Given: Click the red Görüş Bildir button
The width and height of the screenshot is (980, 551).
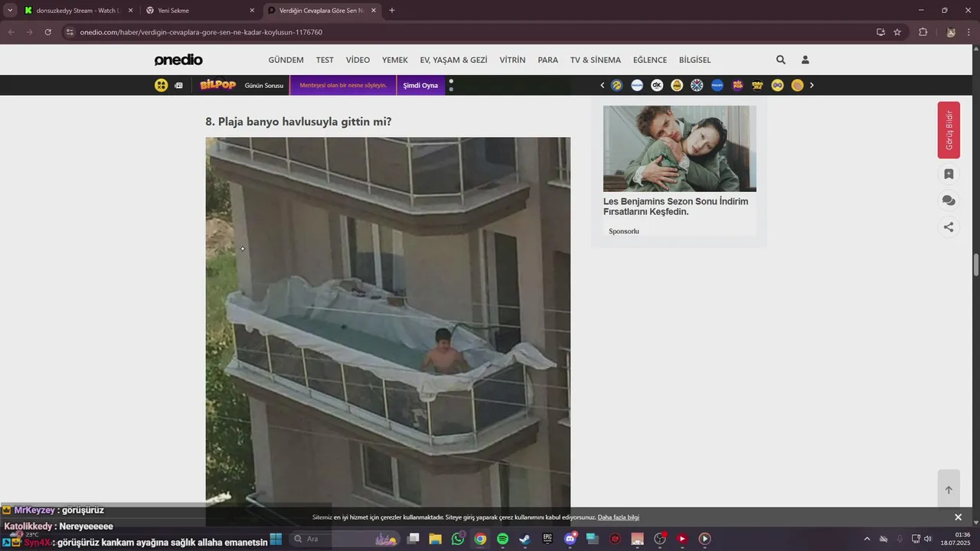Looking at the screenshot, I should [949, 130].
